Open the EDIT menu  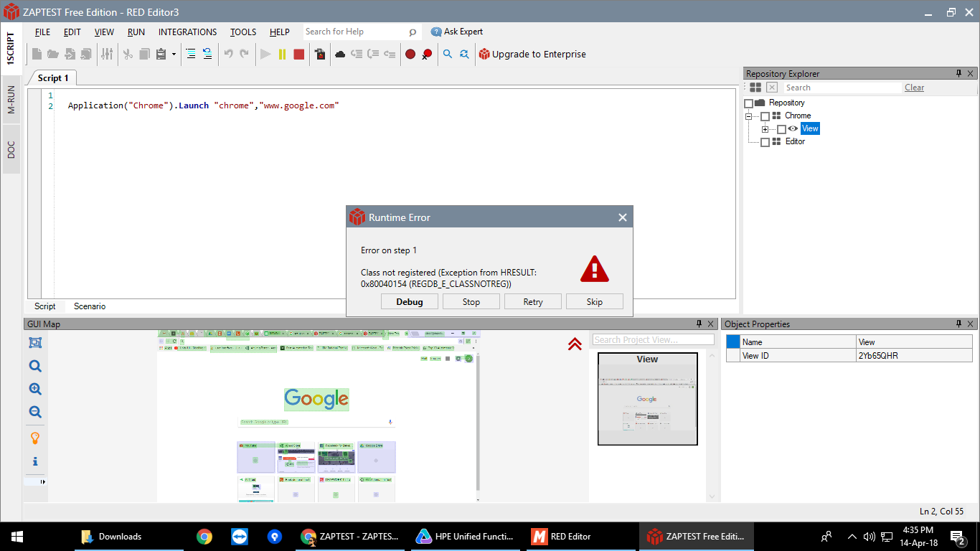tap(72, 32)
